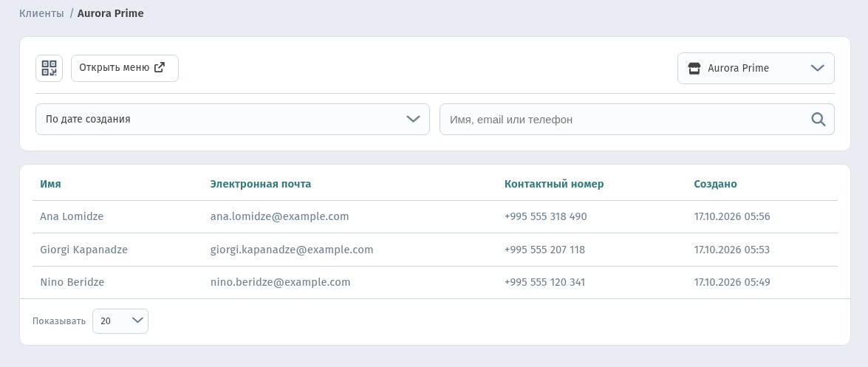868x367 pixels.
Task: Click the QR code icon button
Action: [x=49, y=68]
